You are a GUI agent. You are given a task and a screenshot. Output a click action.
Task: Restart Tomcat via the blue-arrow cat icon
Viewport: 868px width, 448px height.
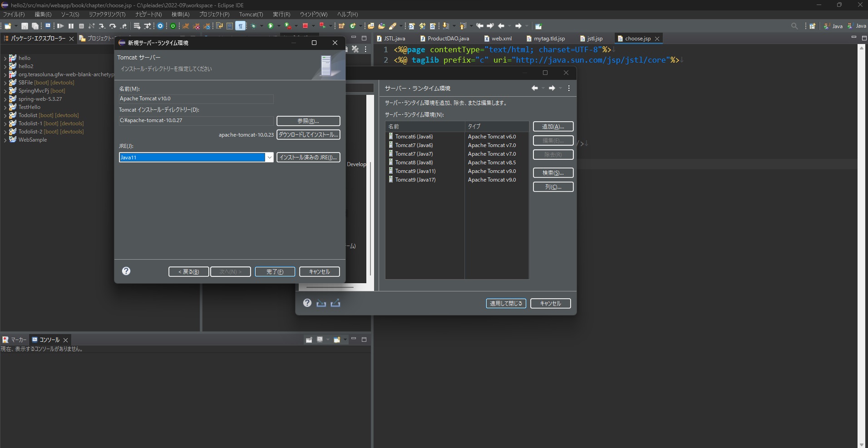207,26
